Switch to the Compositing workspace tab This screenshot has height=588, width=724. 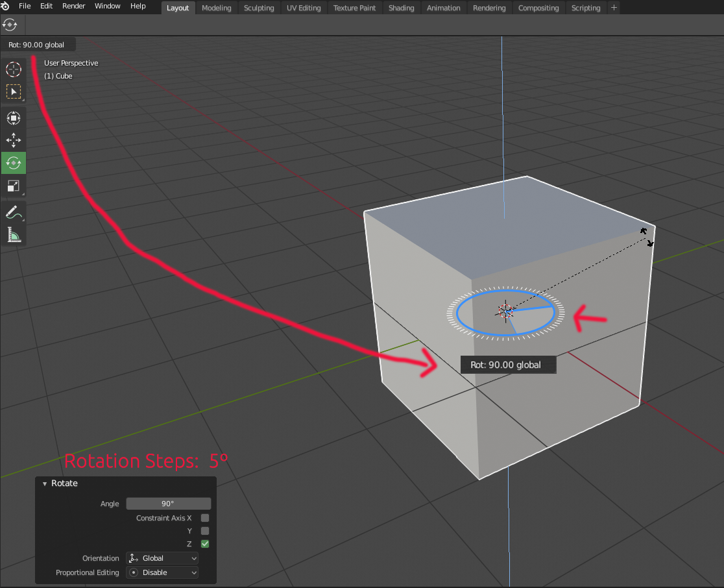(x=538, y=8)
